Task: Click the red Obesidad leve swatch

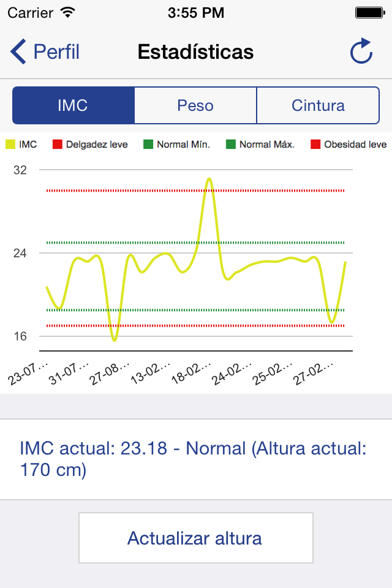Action: click(x=315, y=145)
